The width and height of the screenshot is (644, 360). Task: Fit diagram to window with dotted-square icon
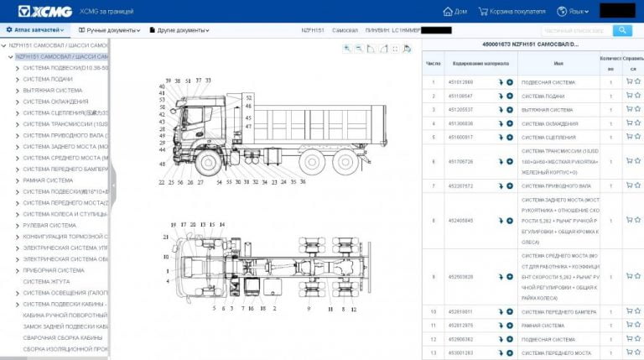point(395,49)
